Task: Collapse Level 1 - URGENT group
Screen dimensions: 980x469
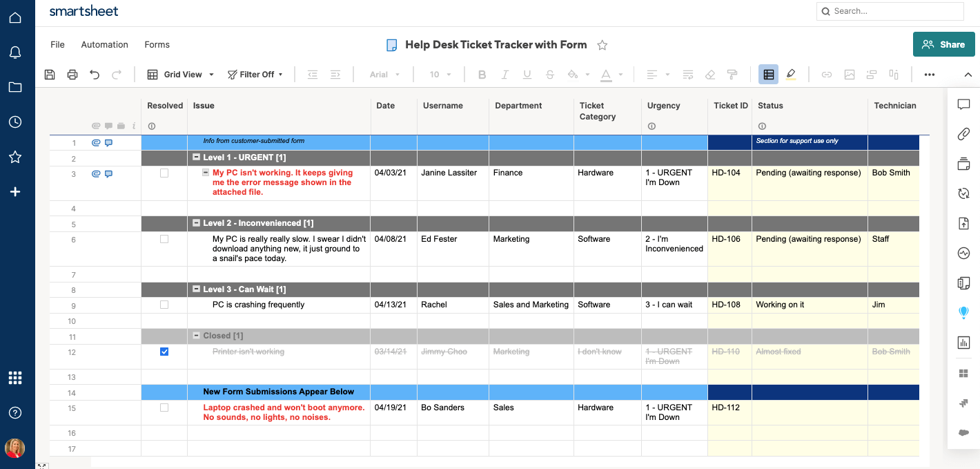Action: pos(196,157)
